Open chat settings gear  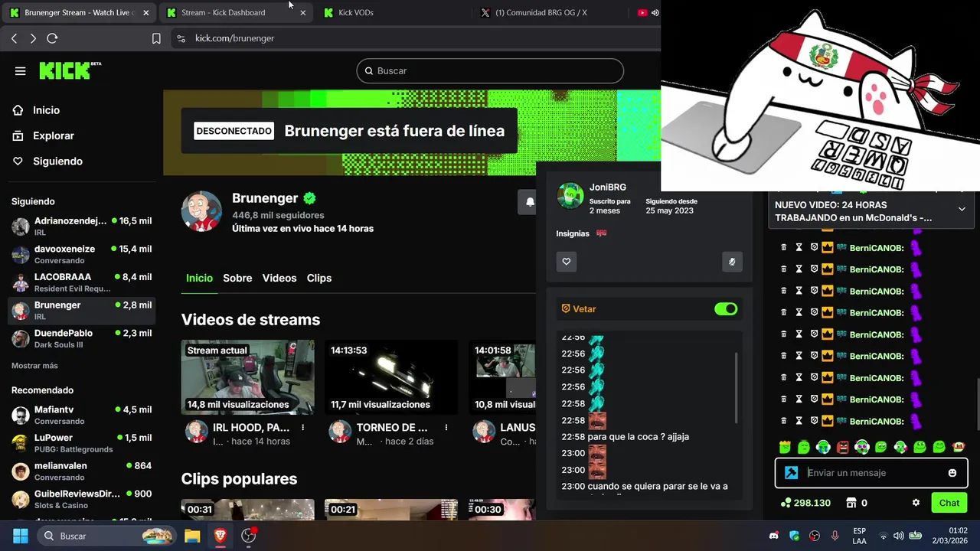point(916,503)
